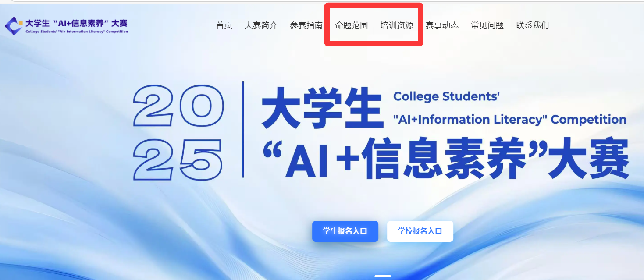Open the 参赛指南 menu item
Viewport: 644px width, 280px height.
(x=306, y=25)
